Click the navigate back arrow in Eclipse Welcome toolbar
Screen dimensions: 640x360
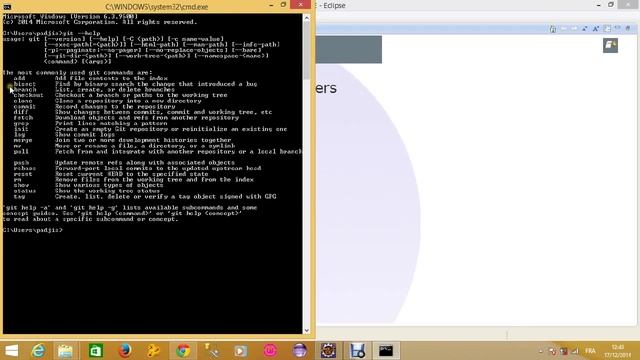[564, 29]
